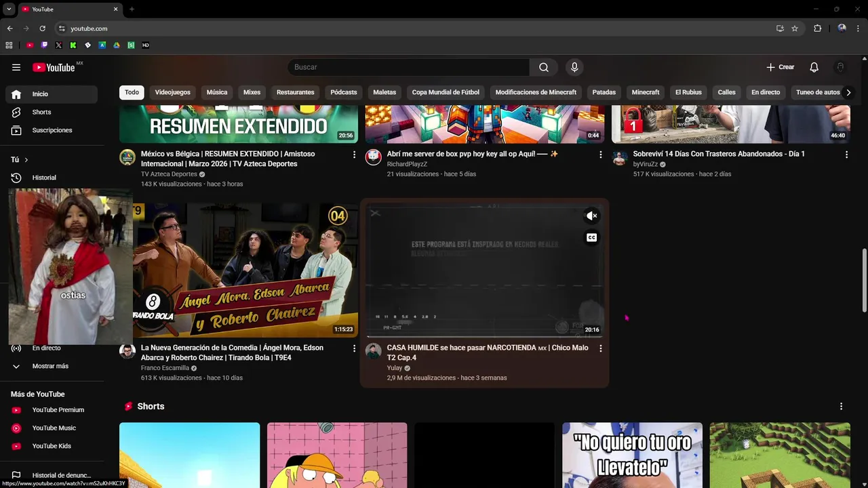
Task: Open the YouTube account avatar menu
Action: pos(840,67)
